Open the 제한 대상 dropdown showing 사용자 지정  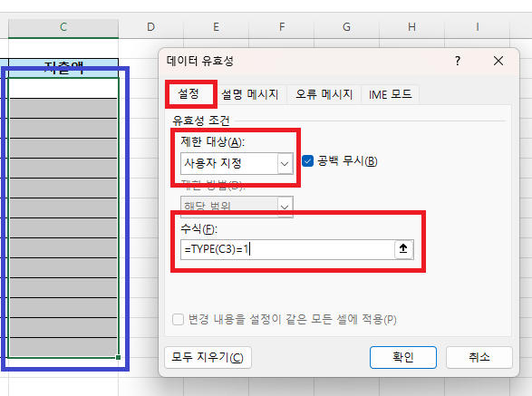pos(237,163)
